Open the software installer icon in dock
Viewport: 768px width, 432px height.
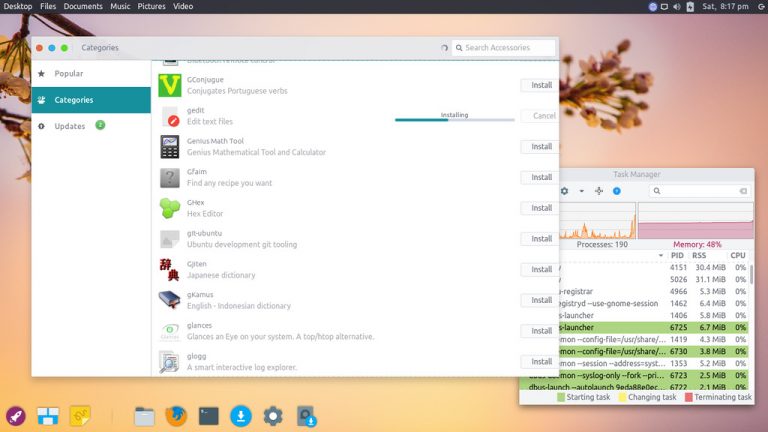pyautogui.click(x=306, y=416)
